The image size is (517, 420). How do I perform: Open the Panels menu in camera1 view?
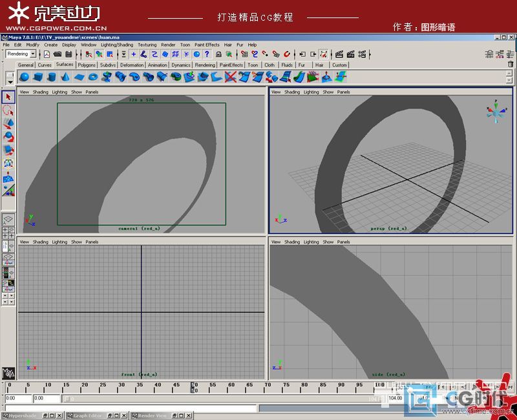92,92
